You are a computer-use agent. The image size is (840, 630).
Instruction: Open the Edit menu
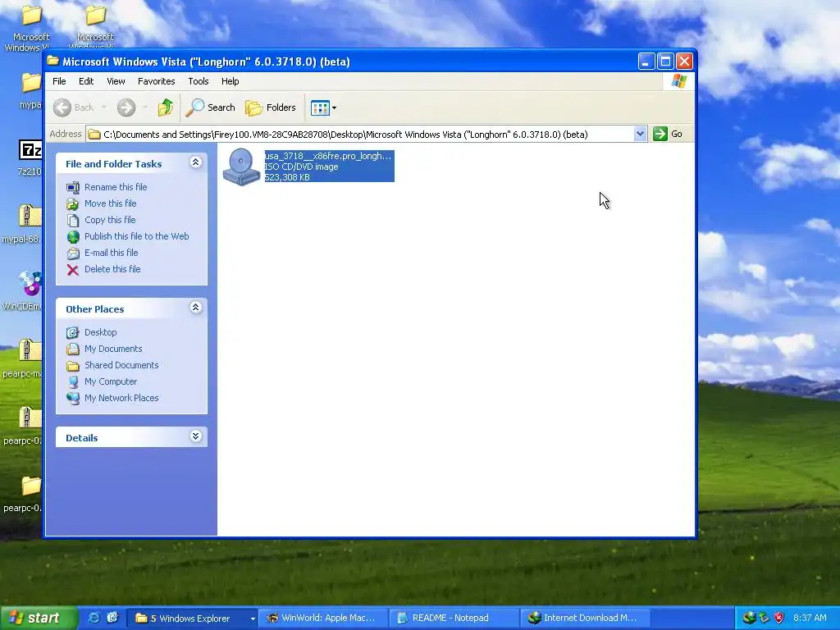coord(85,81)
